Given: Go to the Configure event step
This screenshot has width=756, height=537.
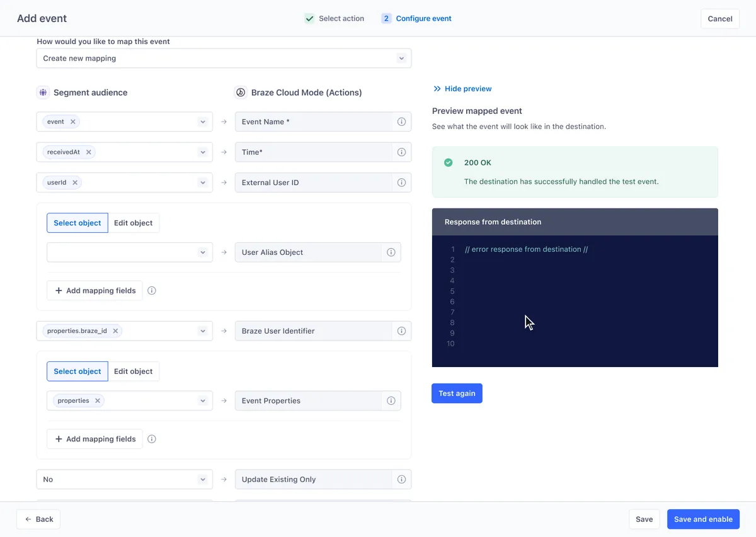Looking at the screenshot, I should click(416, 18).
